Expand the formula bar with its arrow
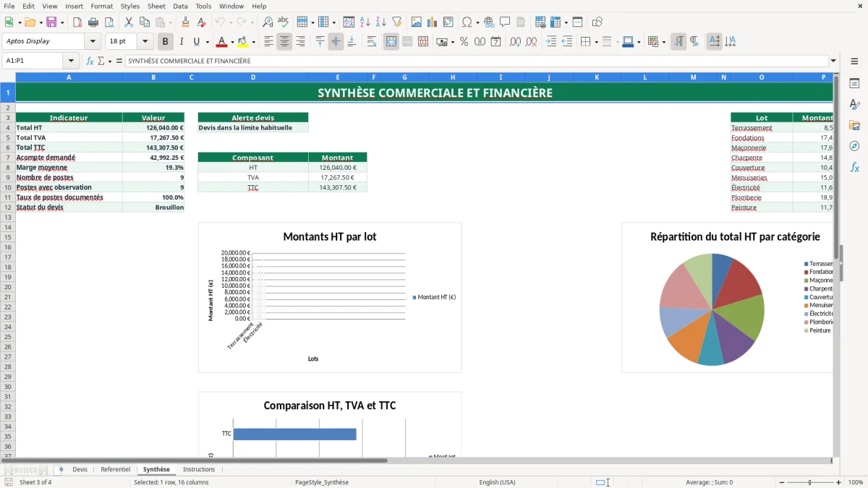Viewport: 868px width, 488px height. pyautogui.click(x=833, y=61)
